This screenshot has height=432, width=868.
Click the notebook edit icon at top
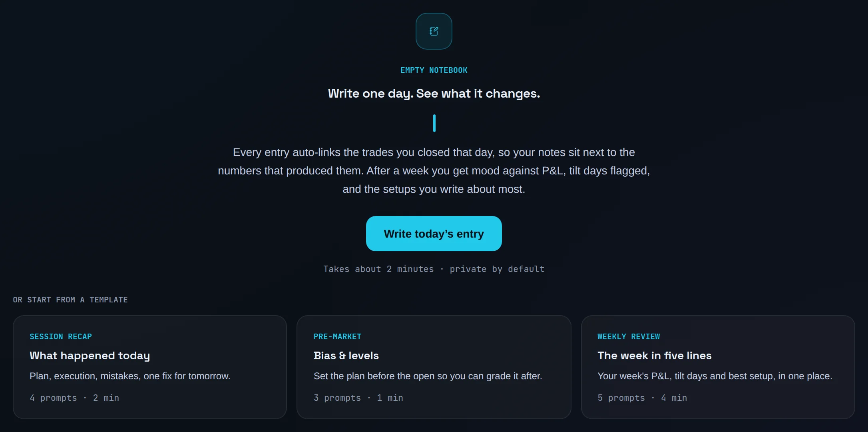point(434,31)
